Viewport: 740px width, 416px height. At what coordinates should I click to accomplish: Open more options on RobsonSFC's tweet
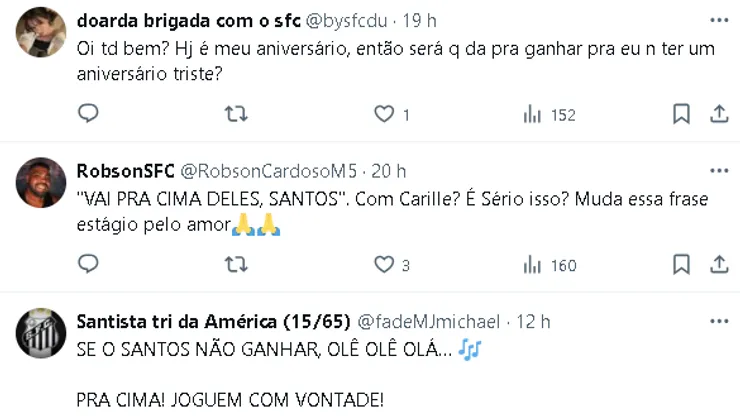click(x=719, y=170)
